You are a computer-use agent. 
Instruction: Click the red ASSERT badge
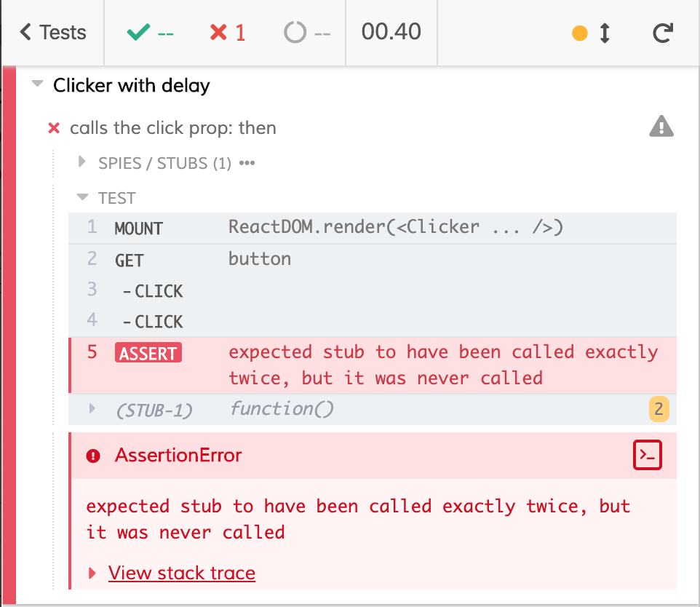tap(148, 353)
